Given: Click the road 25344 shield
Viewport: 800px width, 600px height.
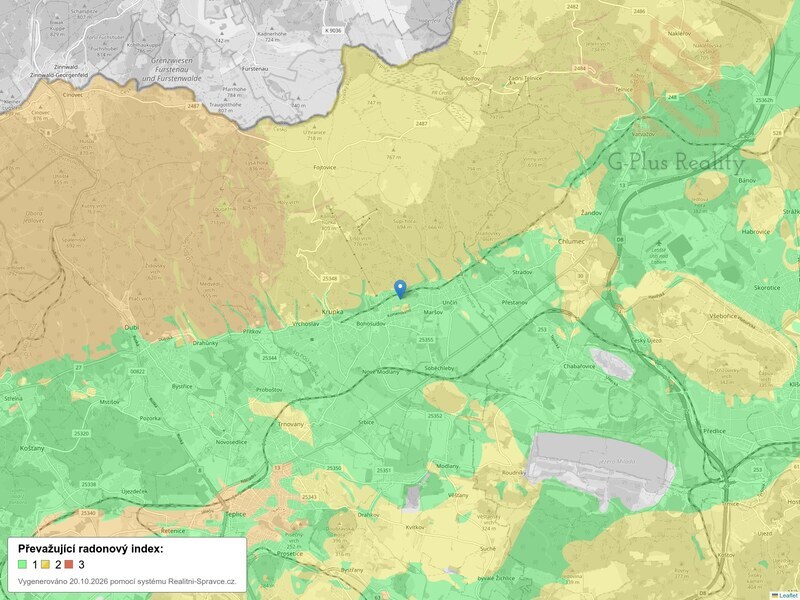Looking at the screenshot, I should [269, 358].
